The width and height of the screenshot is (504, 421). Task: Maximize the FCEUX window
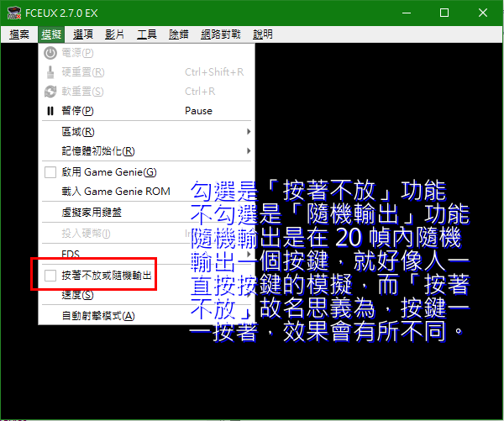pos(444,13)
